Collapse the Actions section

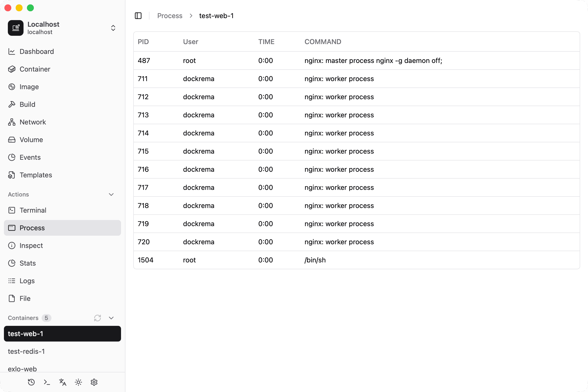(x=111, y=194)
